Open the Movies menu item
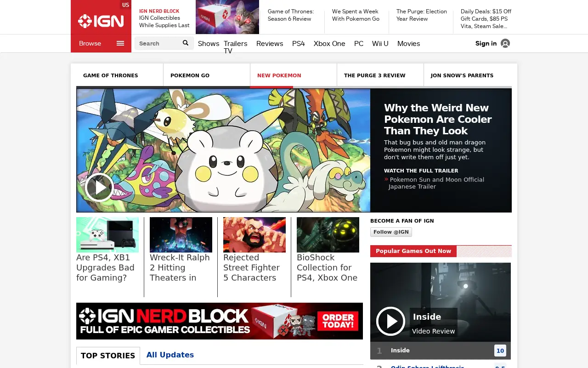Screen dimensions: 588x368 click(409, 43)
